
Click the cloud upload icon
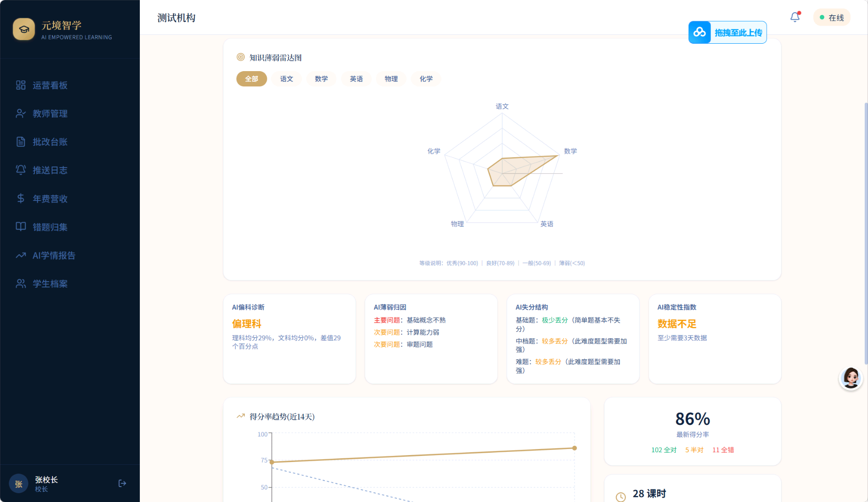[699, 32]
